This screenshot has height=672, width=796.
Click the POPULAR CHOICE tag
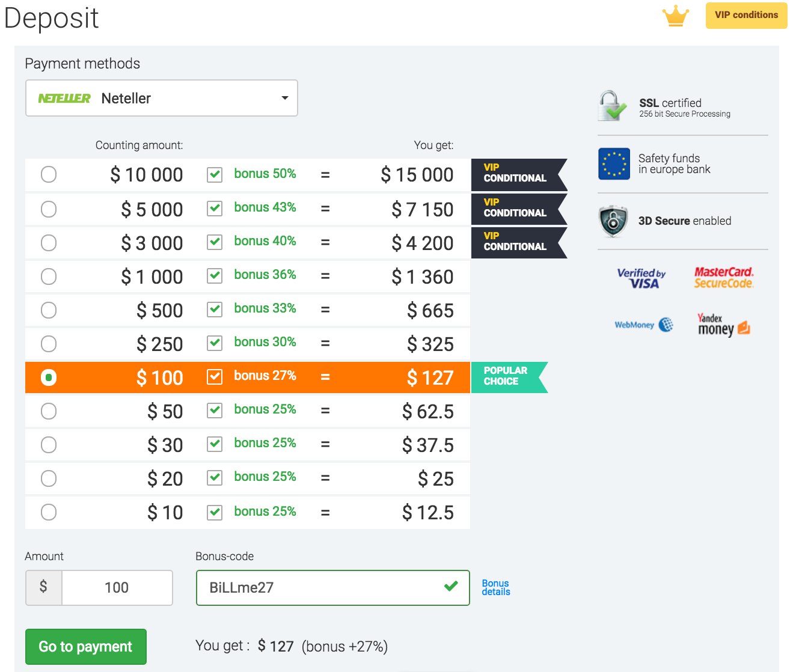pyautogui.click(x=509, y=377)
